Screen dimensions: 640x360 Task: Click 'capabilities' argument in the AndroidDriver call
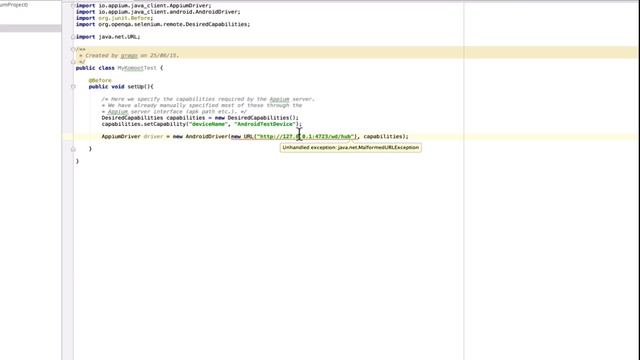click(382, 136)
